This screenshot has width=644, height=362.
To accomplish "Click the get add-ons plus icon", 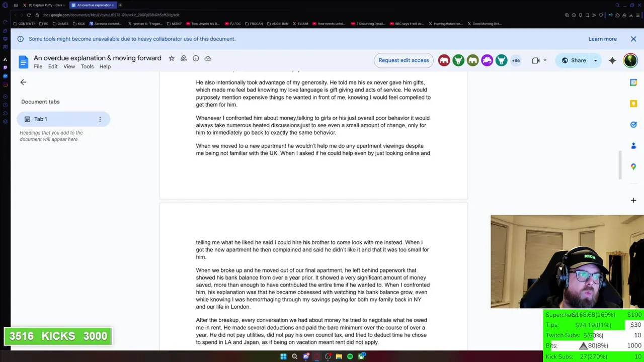I will click(633, 200).
